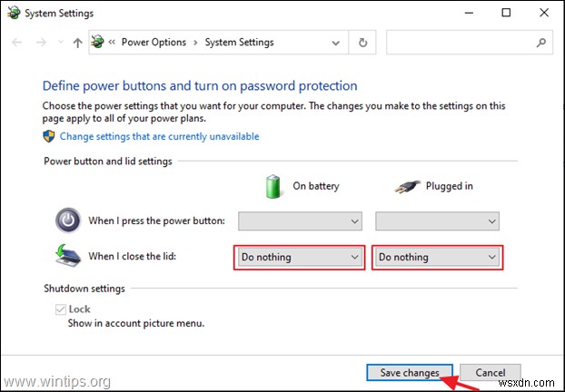Click the up one level arrow
The width and height of the screenshot is (565, 392).
76,43
